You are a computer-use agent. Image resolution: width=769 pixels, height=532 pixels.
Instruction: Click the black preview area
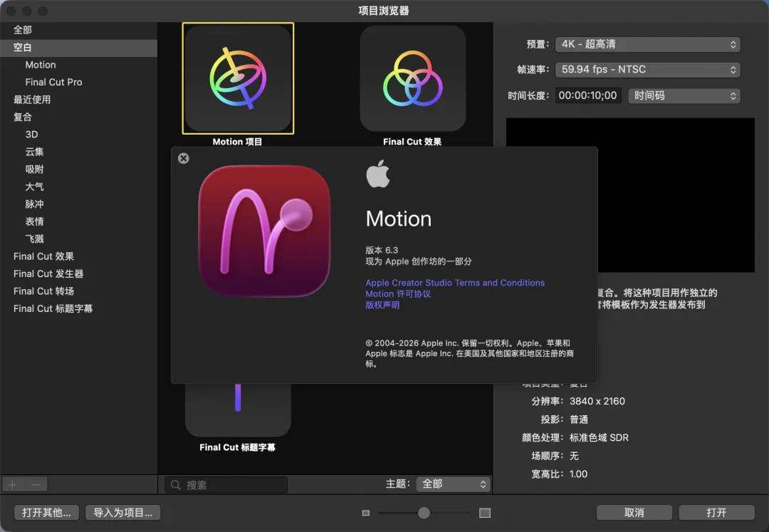coord(676,194)
